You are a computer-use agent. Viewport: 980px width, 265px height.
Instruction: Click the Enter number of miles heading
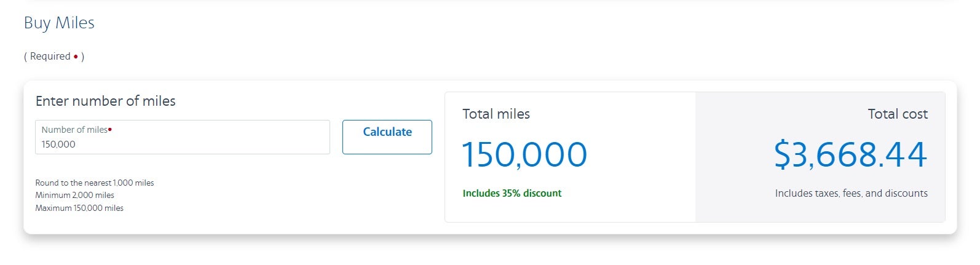[105, 101]
